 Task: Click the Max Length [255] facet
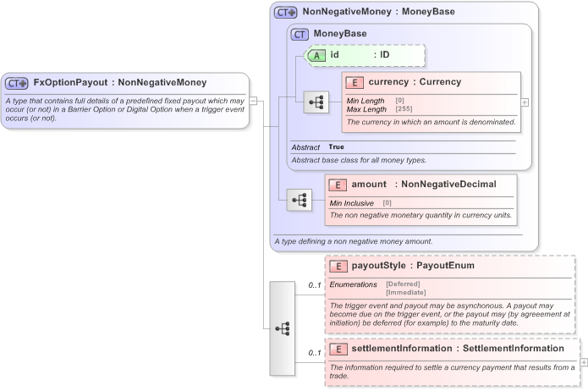(x=379, y=109)
